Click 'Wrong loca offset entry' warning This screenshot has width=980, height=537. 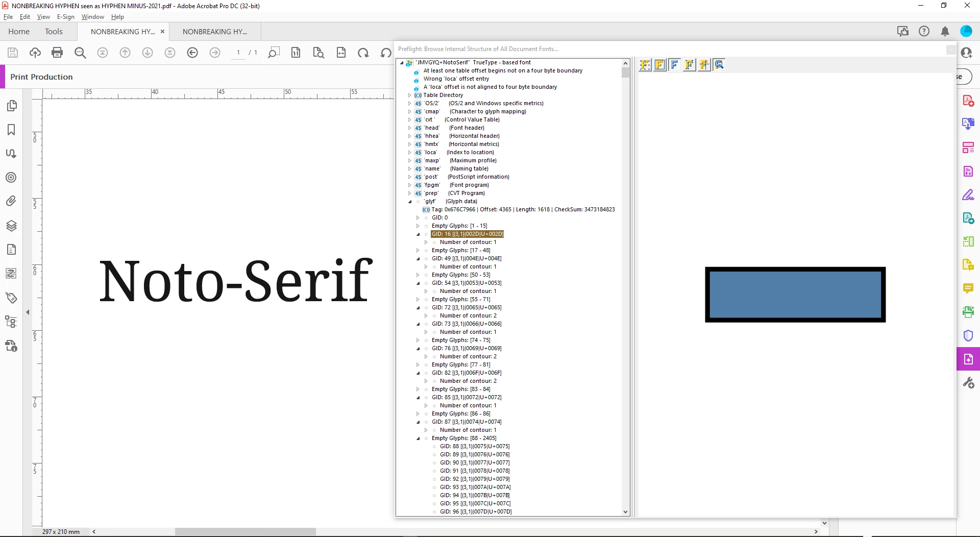[x=456, y=79]
